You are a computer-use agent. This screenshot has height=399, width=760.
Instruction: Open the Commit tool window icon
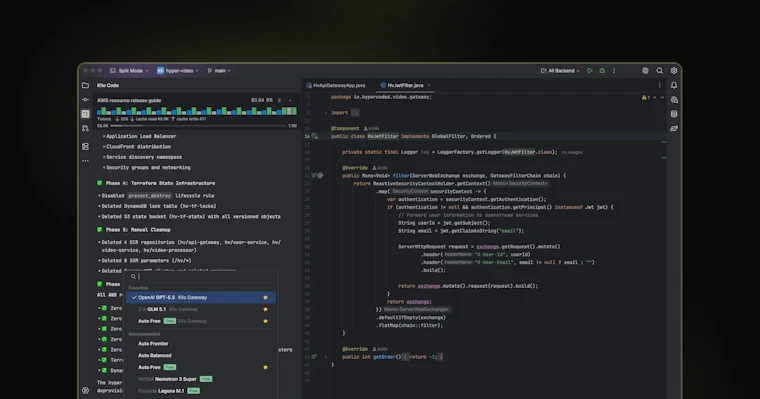pyautogui.click(x=85, y=99)
